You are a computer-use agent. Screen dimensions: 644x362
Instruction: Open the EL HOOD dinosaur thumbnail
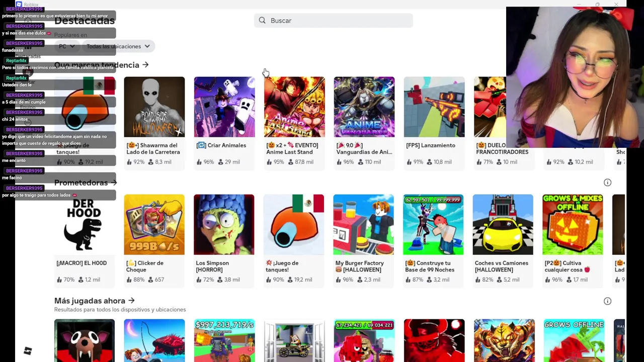pos(84,225)
